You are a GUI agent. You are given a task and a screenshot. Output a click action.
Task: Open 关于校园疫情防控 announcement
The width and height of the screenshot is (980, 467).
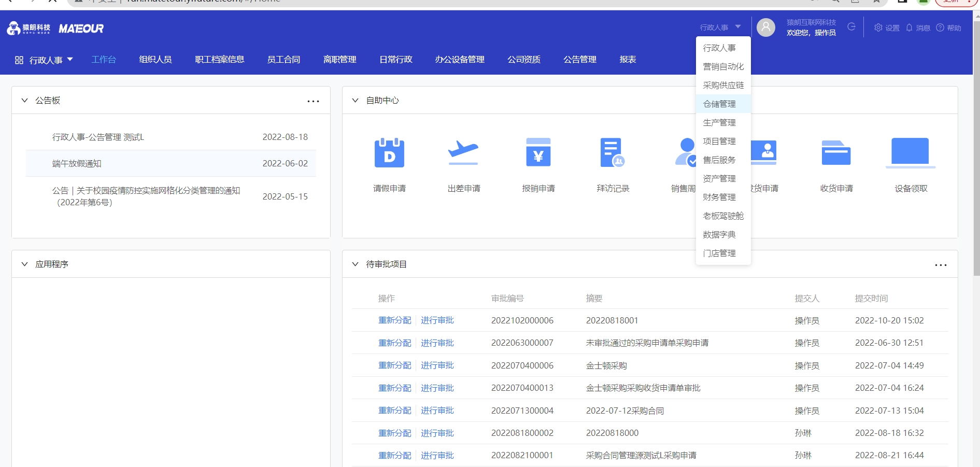146,196
